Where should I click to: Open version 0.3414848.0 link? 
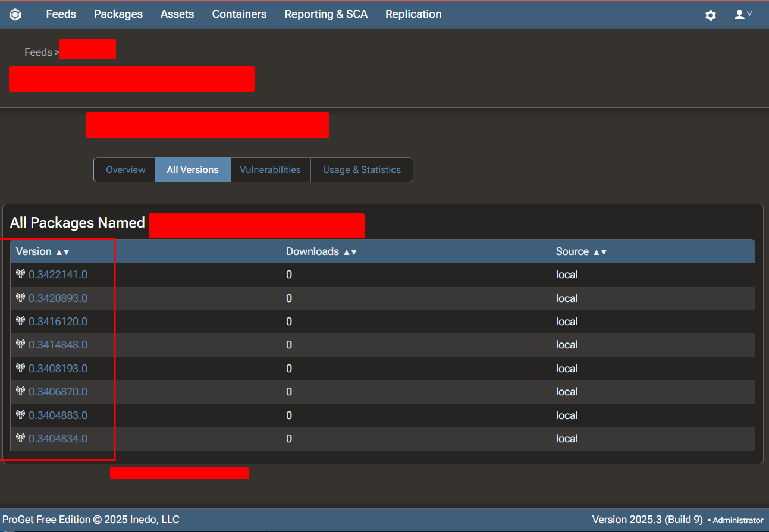pos(58,345)
